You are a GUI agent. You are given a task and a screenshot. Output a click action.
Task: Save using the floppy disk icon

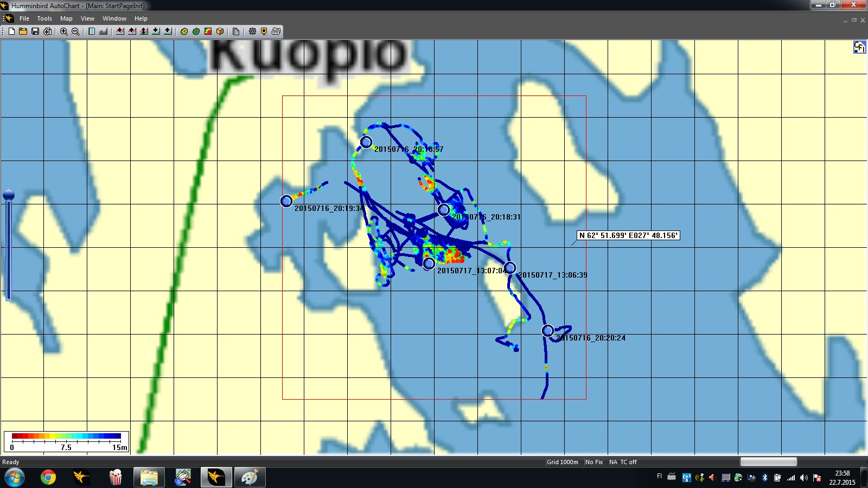(35, 31)
